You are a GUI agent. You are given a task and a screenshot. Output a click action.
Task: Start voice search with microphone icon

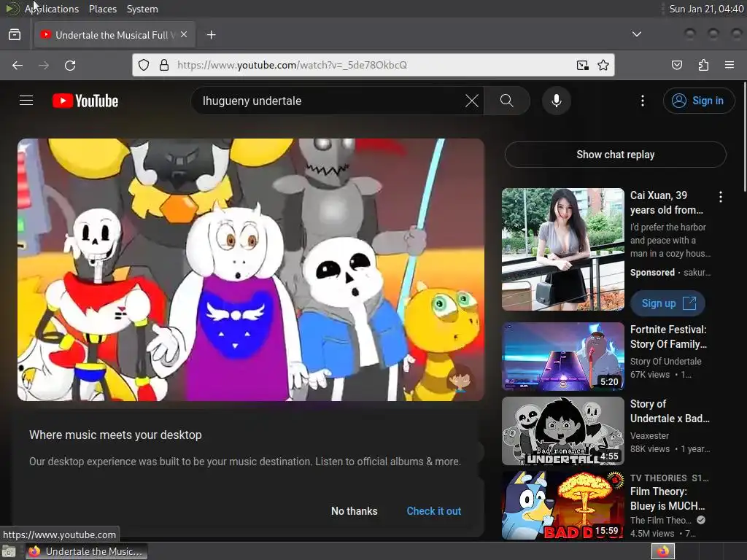coord(557,101)
